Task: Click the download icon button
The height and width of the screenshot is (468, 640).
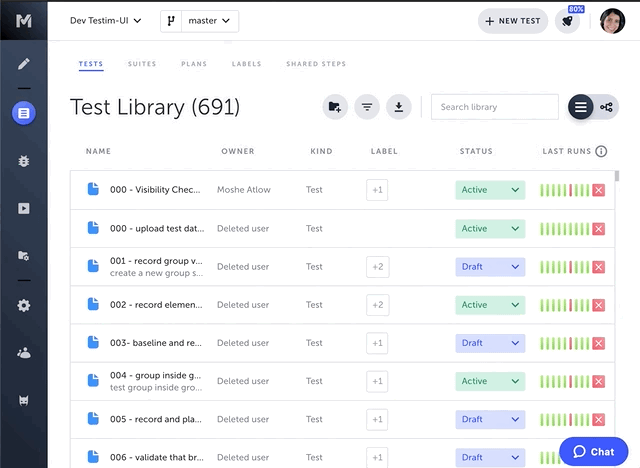Action: pos(399,107)
